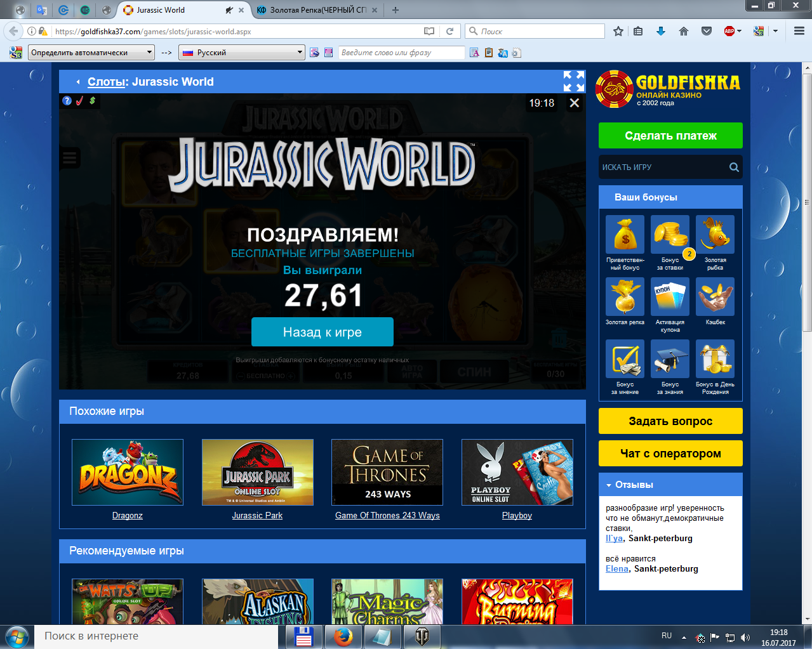
Task: Open the Кэшбек bonus icon
Action: coord(715,296)
